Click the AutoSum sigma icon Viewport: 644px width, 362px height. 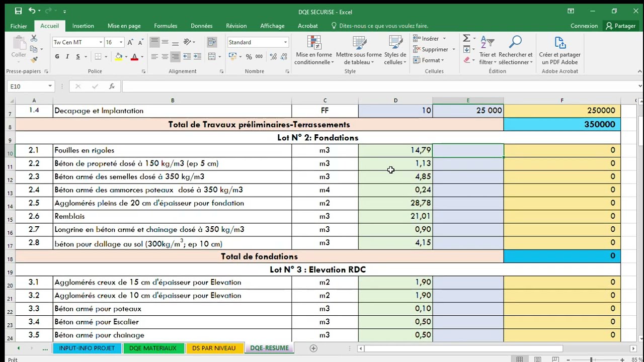(466, 38)
